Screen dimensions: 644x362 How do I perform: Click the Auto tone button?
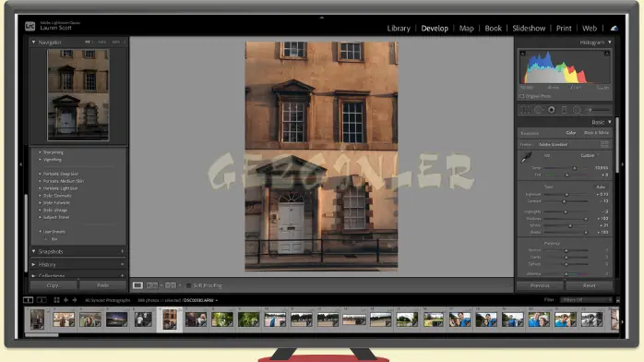click(x=601, y=187)
